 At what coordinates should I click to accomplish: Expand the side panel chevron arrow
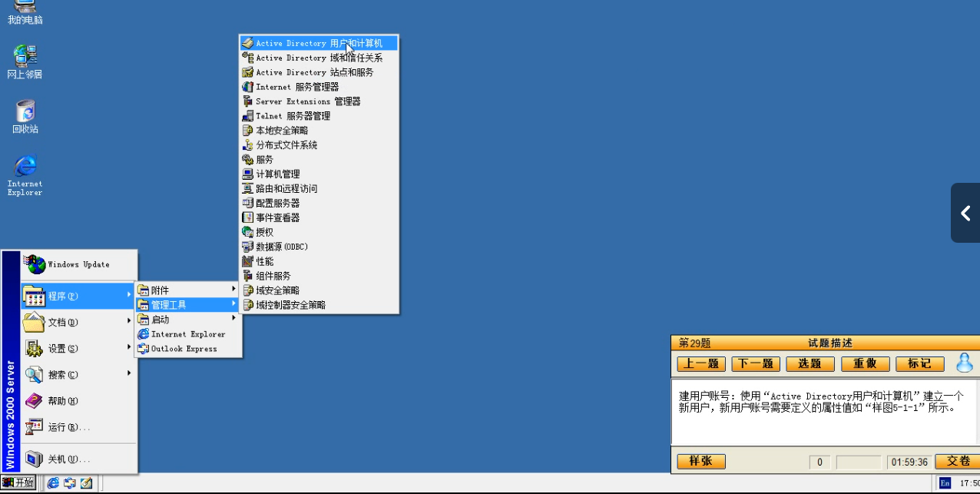tap(965, 213)
